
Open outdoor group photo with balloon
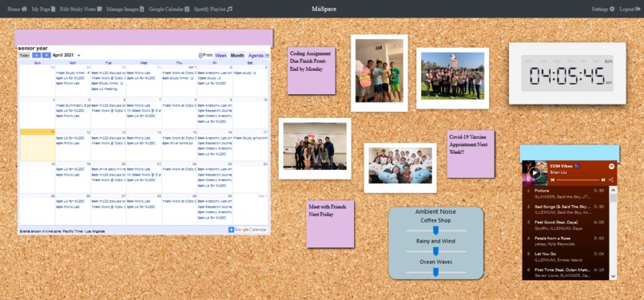(452, 78)
